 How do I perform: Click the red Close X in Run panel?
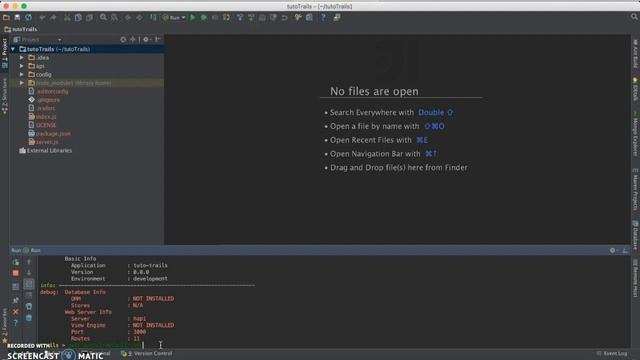(x=16, y=312)
